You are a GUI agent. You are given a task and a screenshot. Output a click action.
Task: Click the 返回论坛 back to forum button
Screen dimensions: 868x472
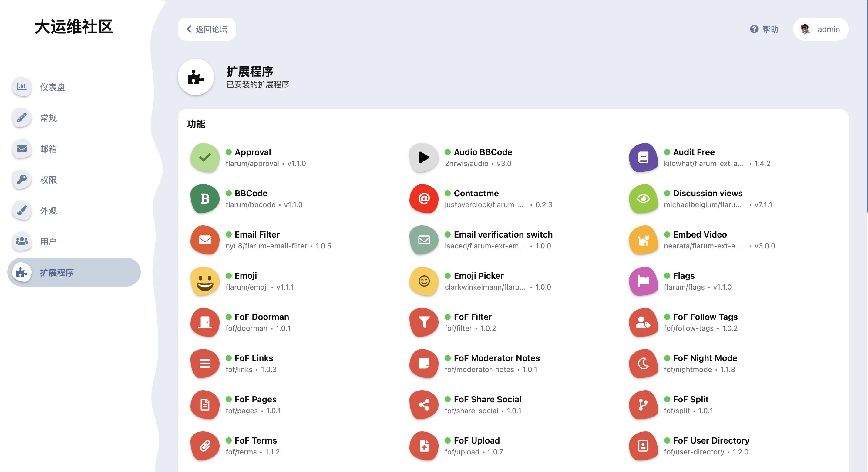[x=207, y=29]
